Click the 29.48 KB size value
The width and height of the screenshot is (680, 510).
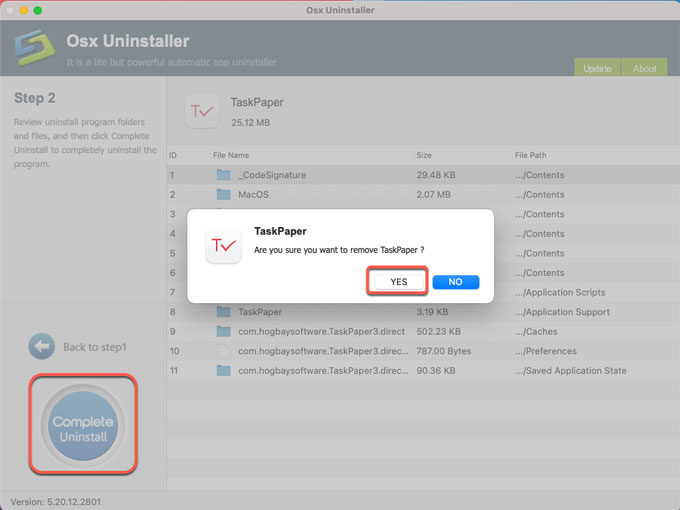coord(436,175)
